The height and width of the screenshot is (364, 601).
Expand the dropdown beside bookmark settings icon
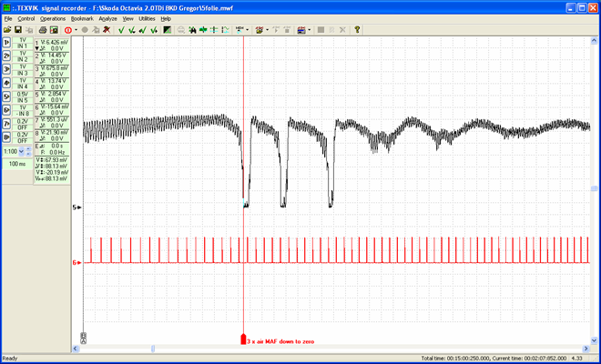tap(267, 29)
